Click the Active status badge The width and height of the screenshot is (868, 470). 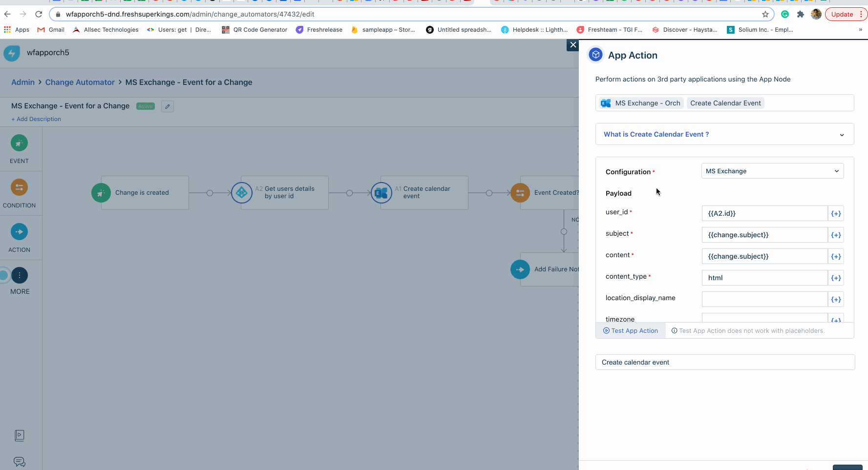click(x=146, y=106)
